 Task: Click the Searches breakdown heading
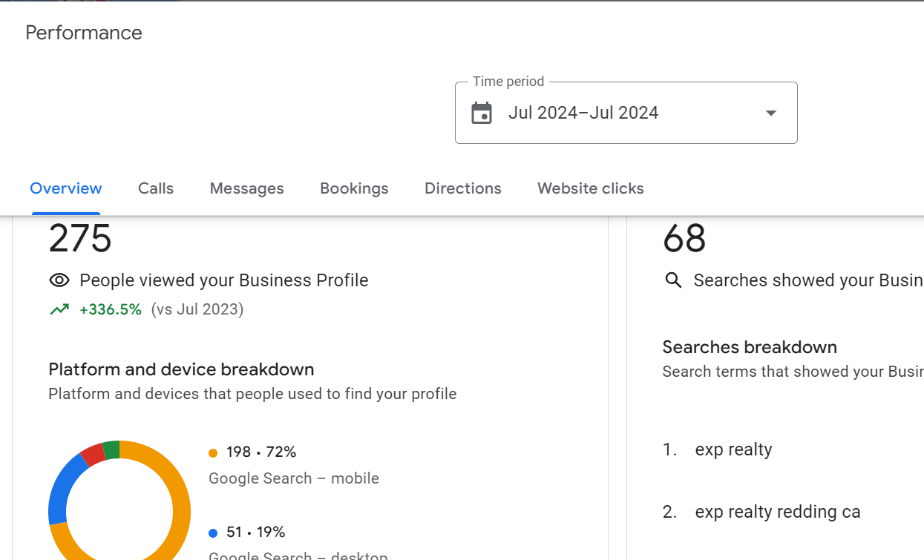pyautogui.click(x=750, y=347)
